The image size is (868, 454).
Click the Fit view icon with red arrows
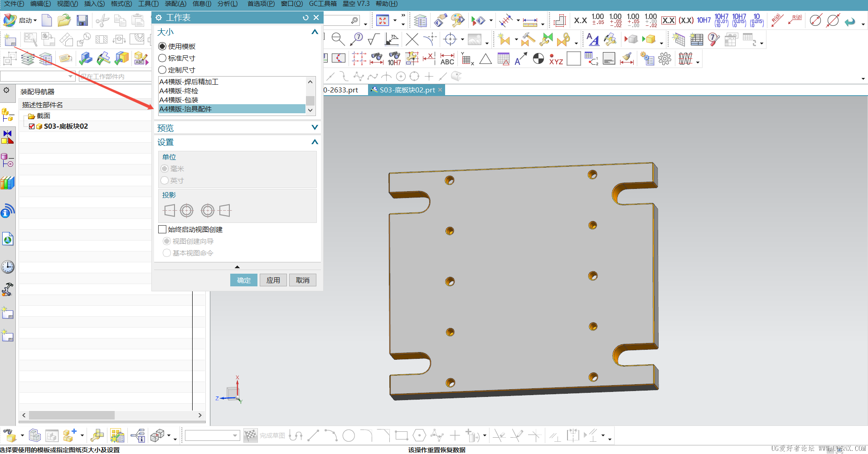pos(383,20)
